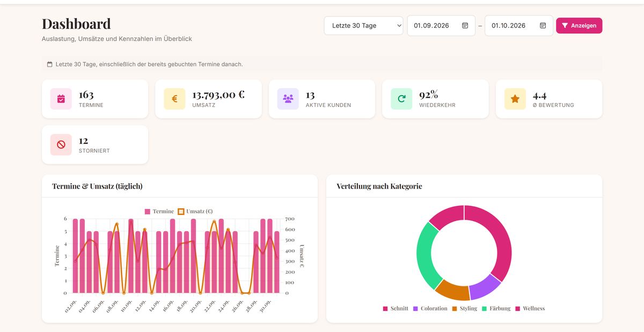
Task: Toggle Coloration category in the donut legend
Action: [x=430, y=308]
